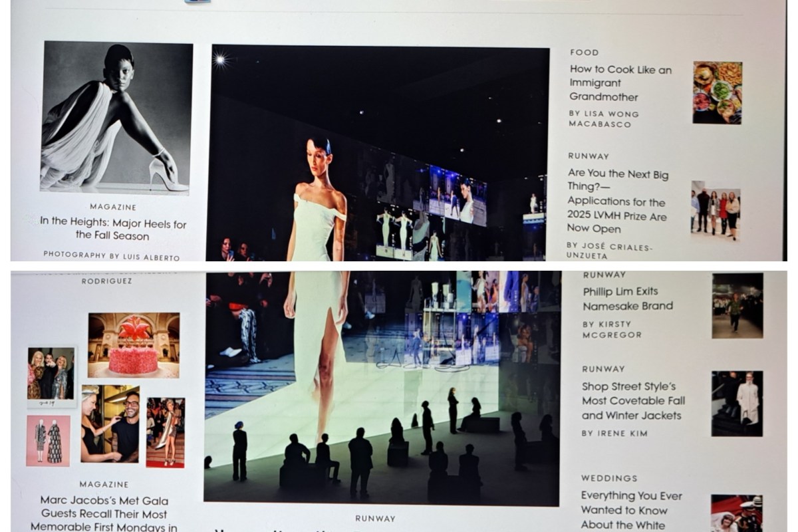Open the colorful food dishes thumbnail
Image resolution: width=798 pixels, height=532 pixels.
tap(717, 93)
